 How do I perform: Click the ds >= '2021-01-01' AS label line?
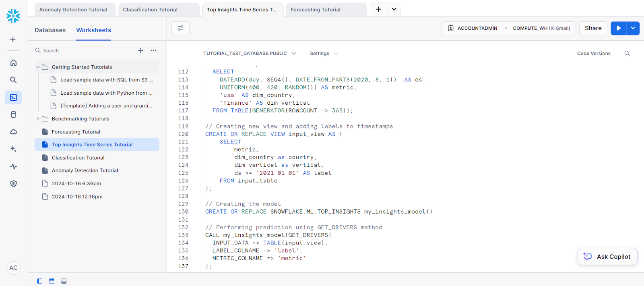pyautogui.click(x=283, y=173)
